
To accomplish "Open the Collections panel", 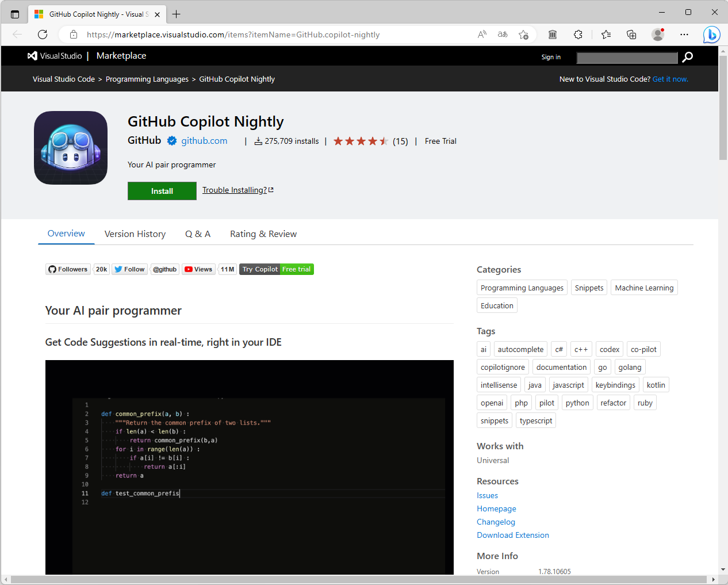I will (x=606, y=35).
